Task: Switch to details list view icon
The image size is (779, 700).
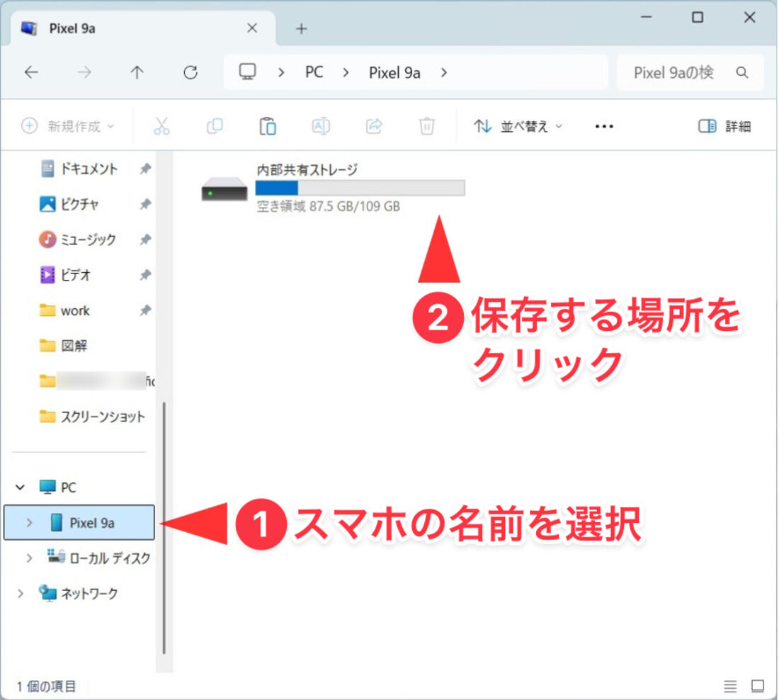Action: (x=730, y=687)
